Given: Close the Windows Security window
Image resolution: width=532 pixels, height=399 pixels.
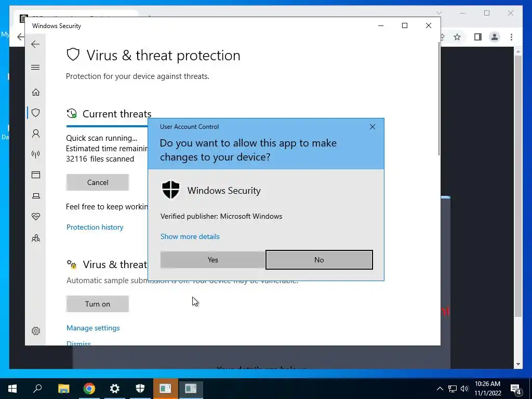Looking at the screenshot, I should click(429, 25).
